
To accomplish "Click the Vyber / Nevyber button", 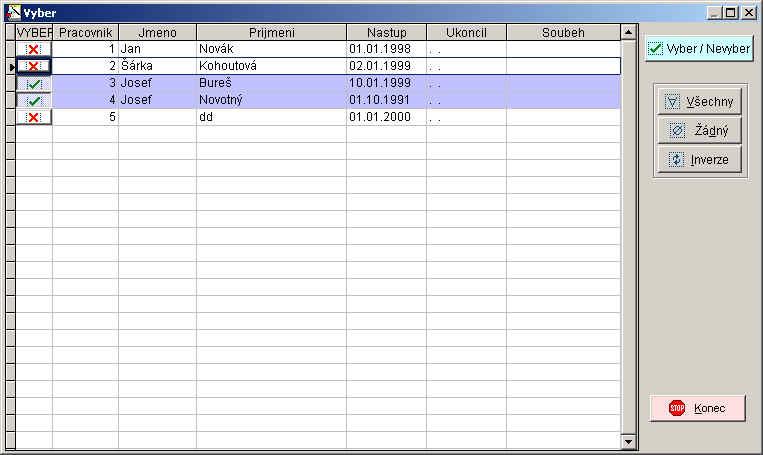I will (699, 48).
